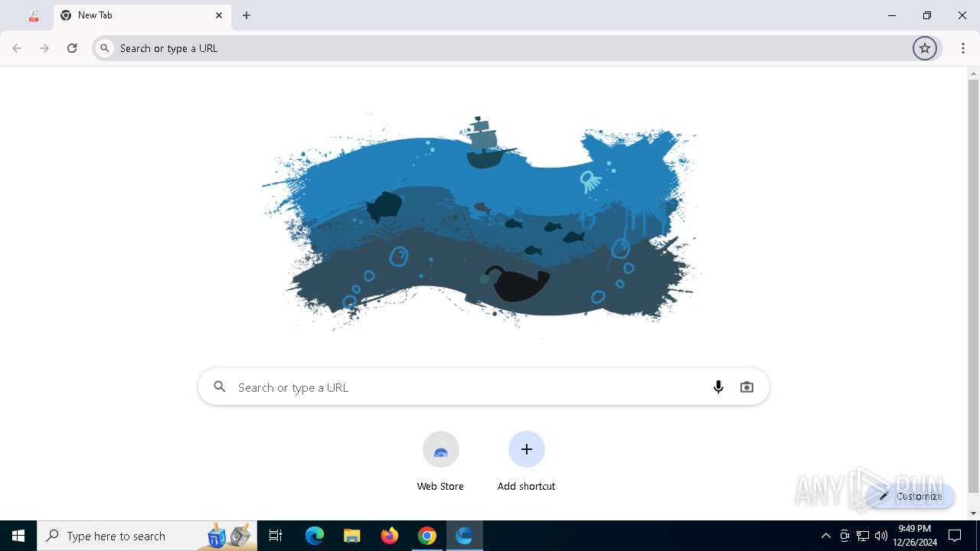The height and width of the screenshot is (551, 980).
Task: Click the browser back arrow
Action: (x=17, y=48)
